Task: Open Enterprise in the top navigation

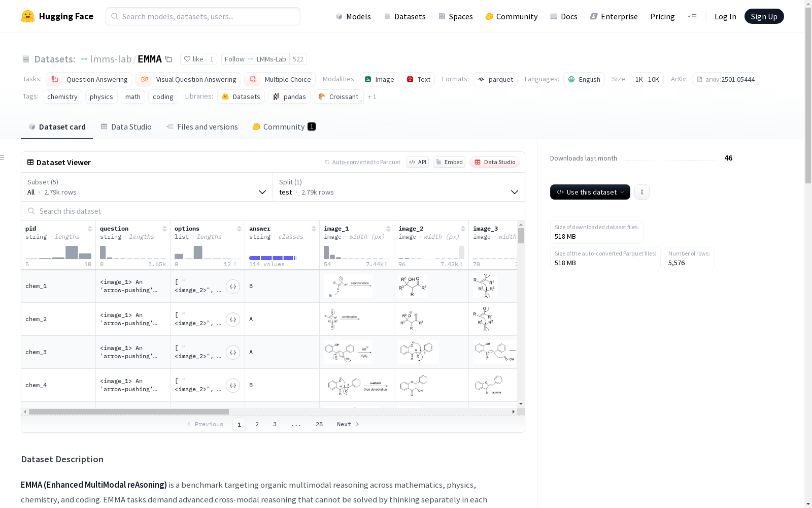Action: click(x=614, y=16)
